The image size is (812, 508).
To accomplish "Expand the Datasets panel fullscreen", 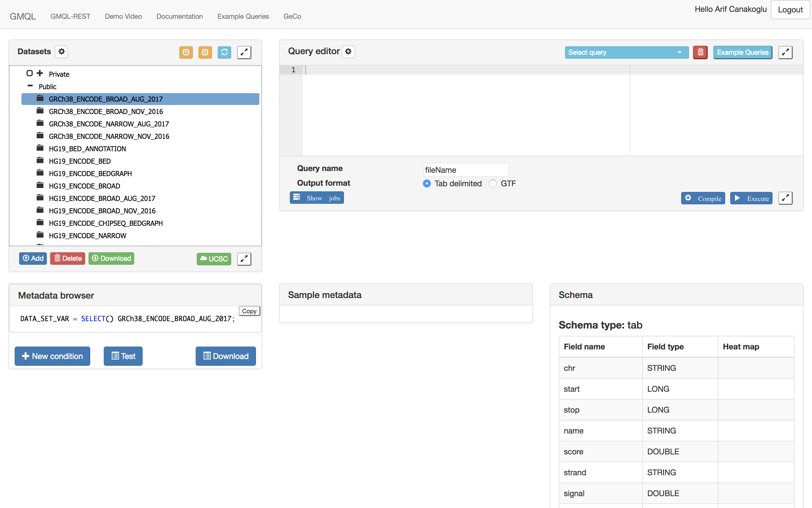I will [x=244, y=52].
